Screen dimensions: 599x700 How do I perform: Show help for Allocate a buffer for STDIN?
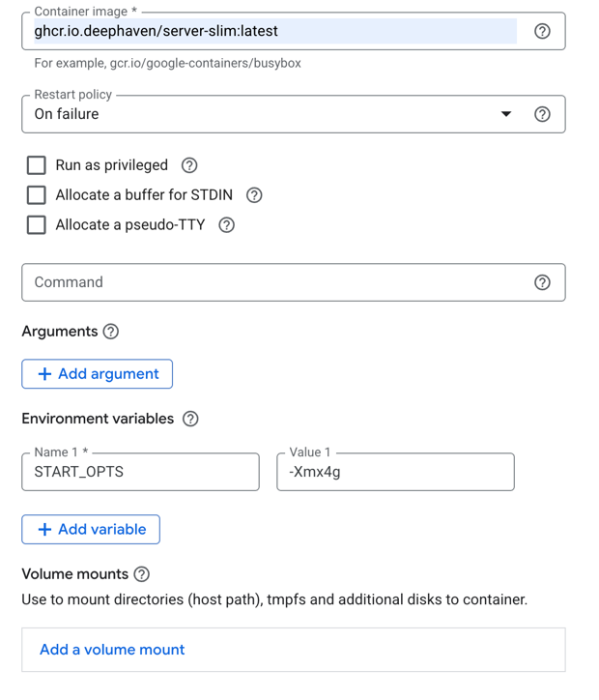[254, 195]
